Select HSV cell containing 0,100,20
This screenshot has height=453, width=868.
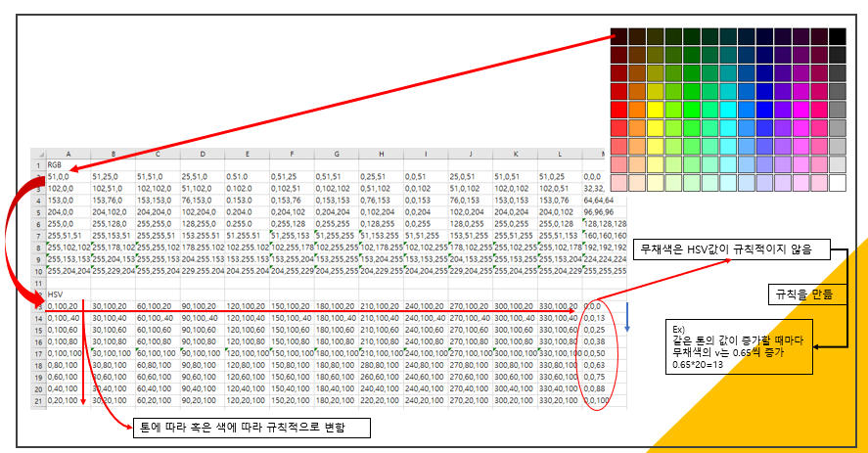[69, 306]
